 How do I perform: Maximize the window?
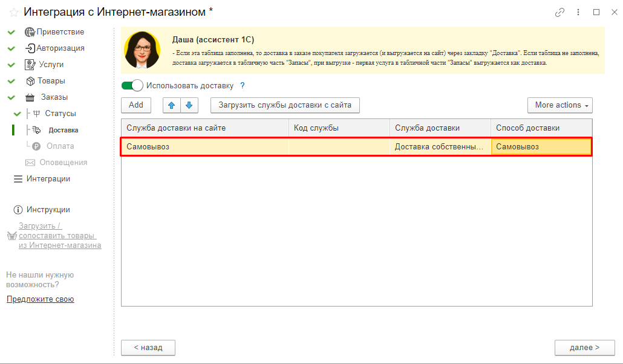pos(596,12)
